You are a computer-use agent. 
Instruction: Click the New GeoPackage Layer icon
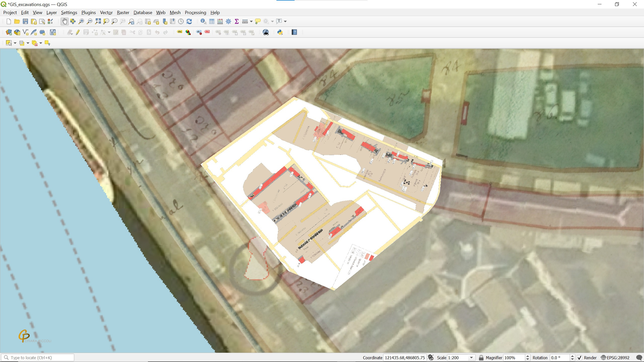point(17,32)
